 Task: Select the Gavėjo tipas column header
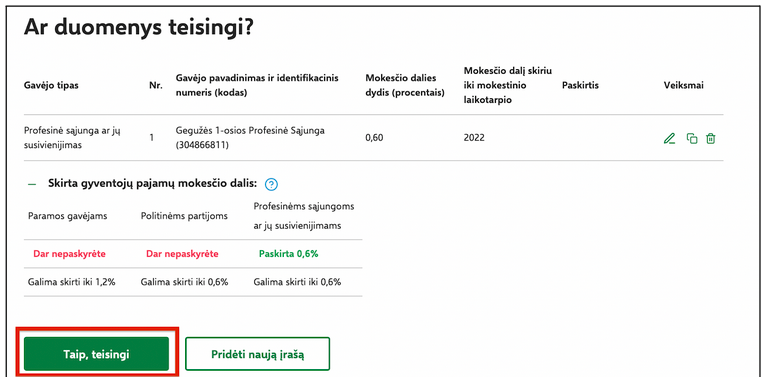point(51,86)
